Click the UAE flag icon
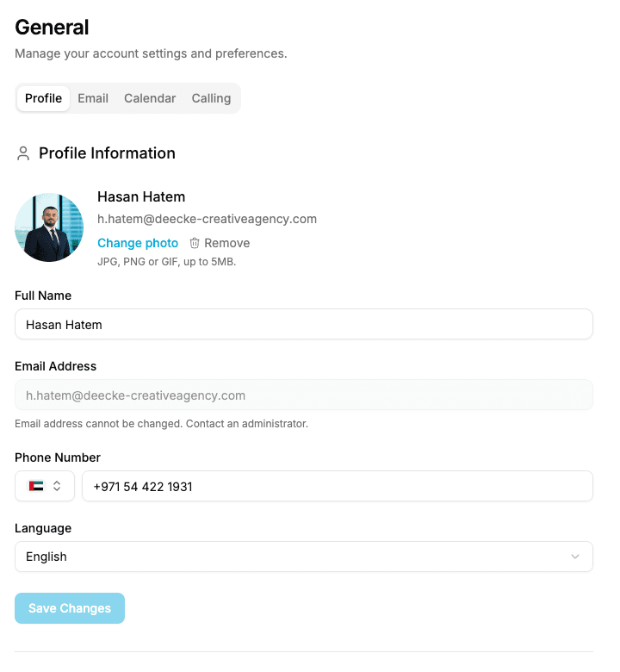Screen dimensions: 620x672 pos(36,486)
